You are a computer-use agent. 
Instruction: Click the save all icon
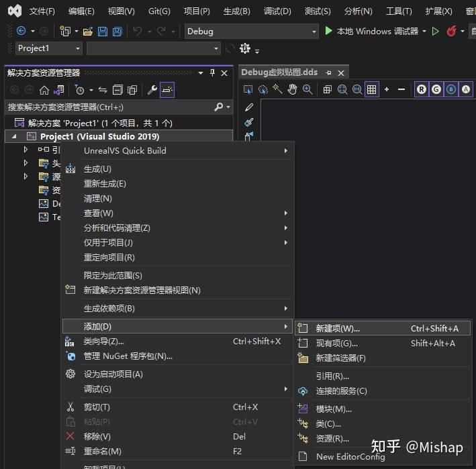[117, 31]
